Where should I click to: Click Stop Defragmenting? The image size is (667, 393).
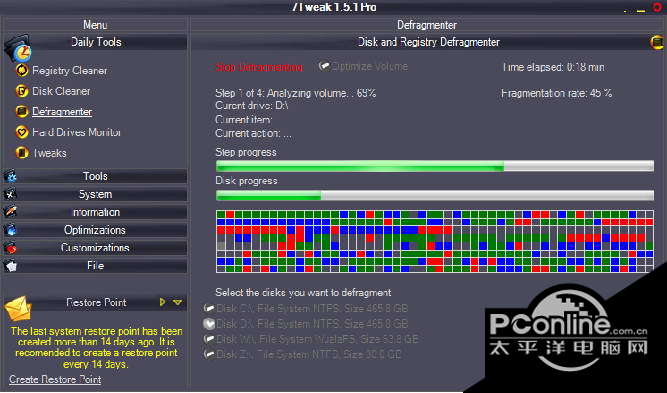point(259,67)
